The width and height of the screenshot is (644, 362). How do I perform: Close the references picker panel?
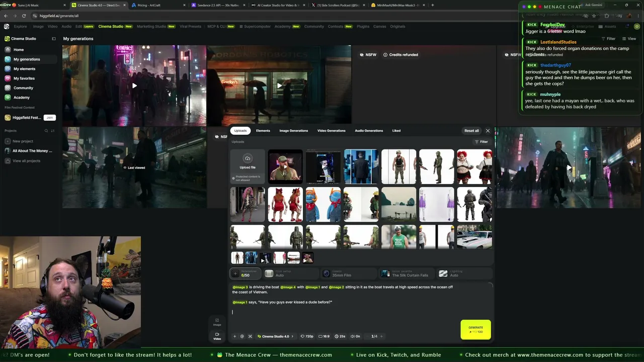click(x=488, y=131)
